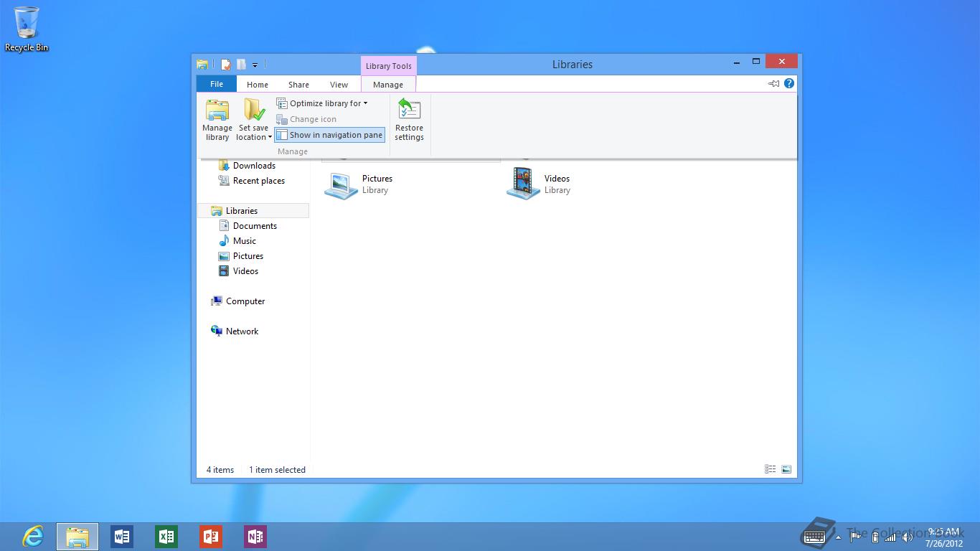Screen dimensions: 980x551
Task: Open Help with the question mark icon
Action: tap(789, 83)
